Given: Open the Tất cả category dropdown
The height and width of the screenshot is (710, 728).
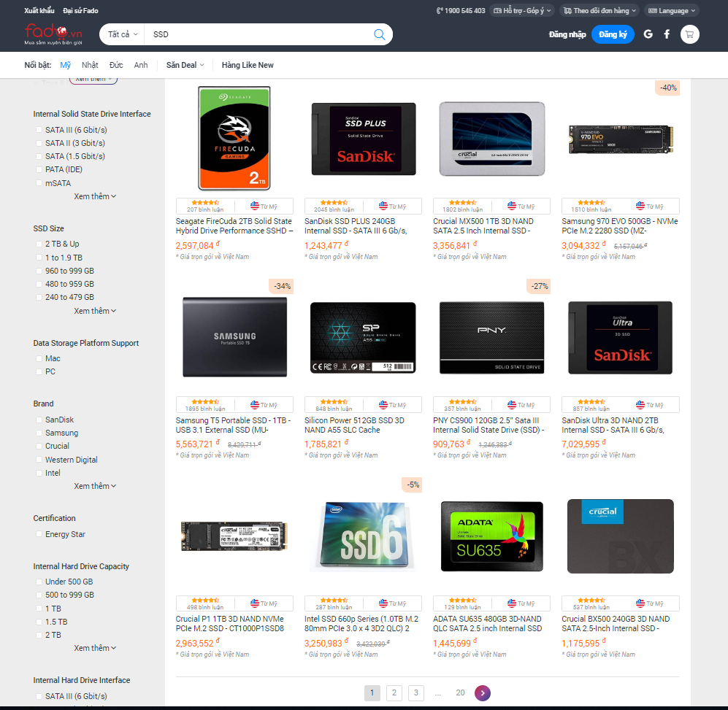Looking at the screenshot, I should coord(123,34).
